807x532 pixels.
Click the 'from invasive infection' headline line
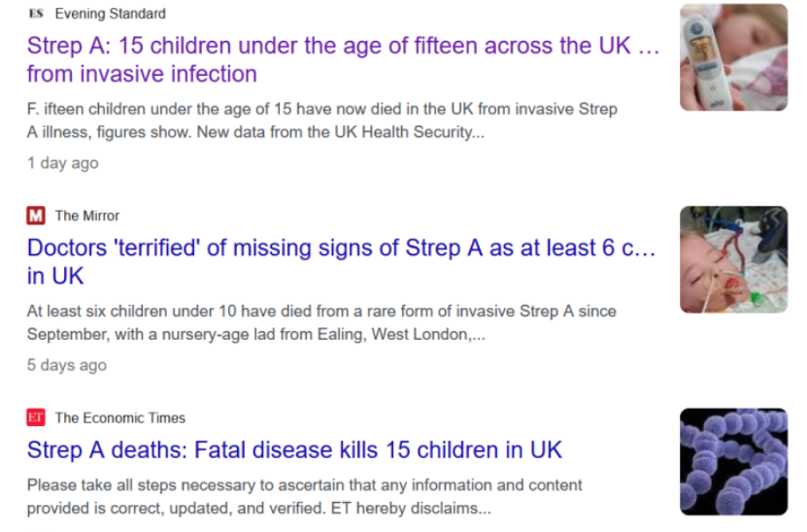(x=142, y=74)
